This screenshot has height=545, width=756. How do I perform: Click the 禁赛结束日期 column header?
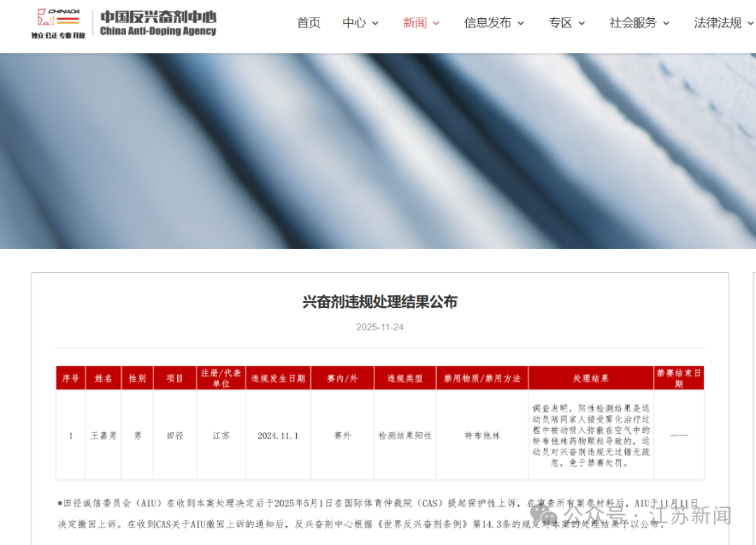tap(679, 378)
